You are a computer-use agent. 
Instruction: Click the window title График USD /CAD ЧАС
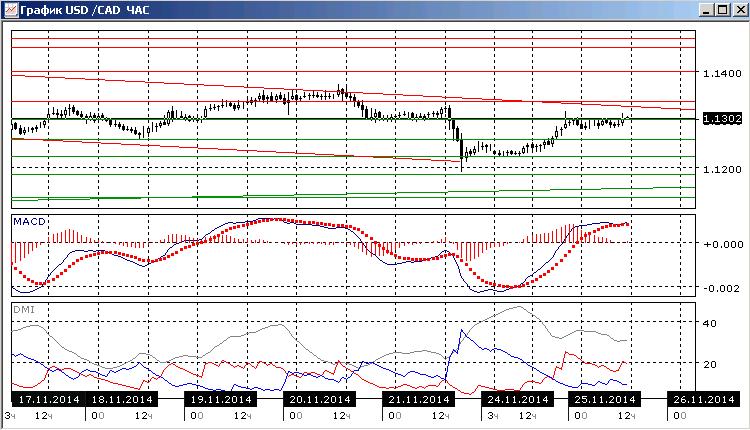coord(85,10)
